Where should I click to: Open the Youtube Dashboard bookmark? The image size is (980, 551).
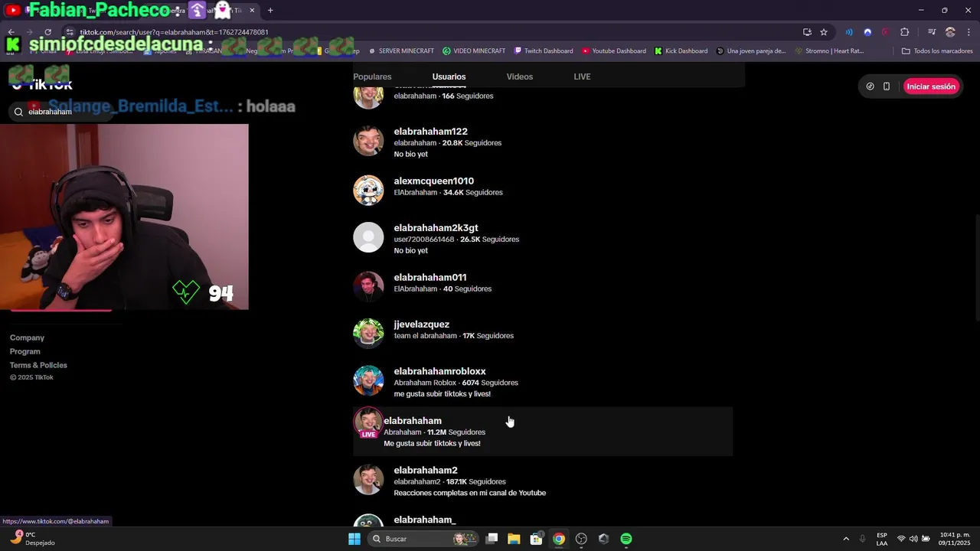613,51
